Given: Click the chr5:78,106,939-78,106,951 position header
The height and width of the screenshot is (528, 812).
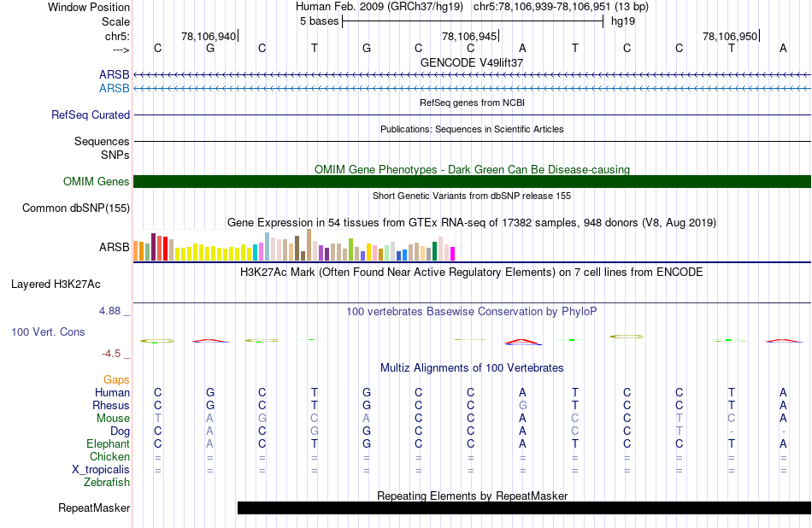Looking at the screenshot, I should click(561, 7).
